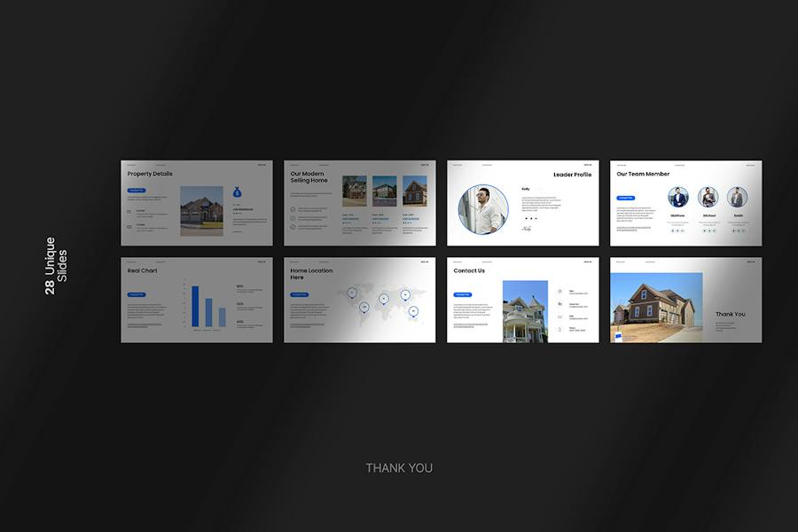798x532 pixels.
Task: Click the blue money bag icon
Action: 237,192
